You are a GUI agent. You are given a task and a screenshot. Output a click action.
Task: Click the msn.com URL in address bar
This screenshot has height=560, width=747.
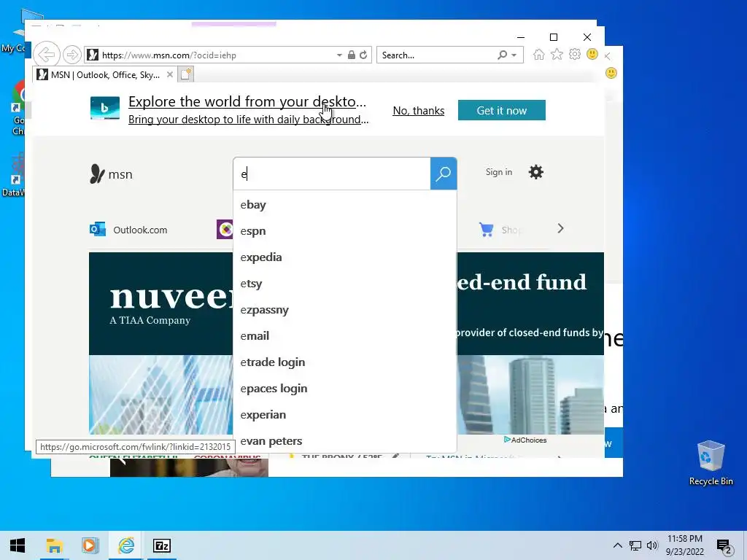pyautogui.click(x=169, y=55)
